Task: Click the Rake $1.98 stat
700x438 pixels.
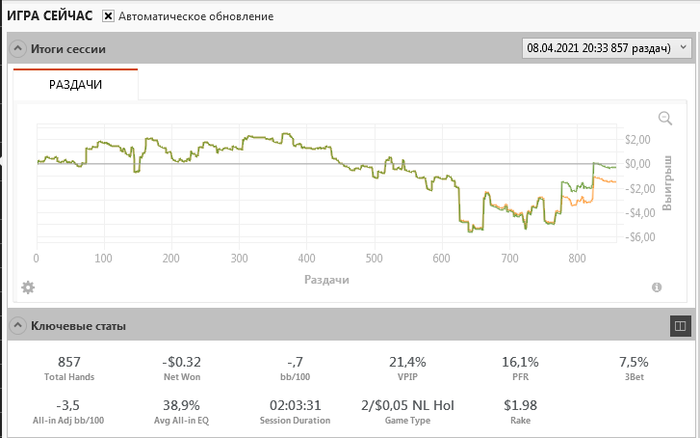Action: (x=519, y=412)
